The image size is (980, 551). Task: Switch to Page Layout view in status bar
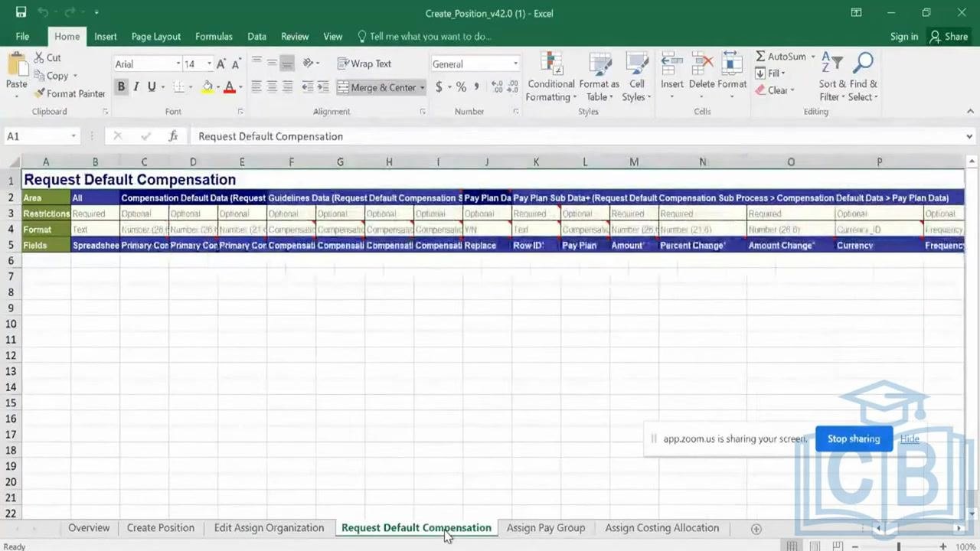[x=815, y=546]
